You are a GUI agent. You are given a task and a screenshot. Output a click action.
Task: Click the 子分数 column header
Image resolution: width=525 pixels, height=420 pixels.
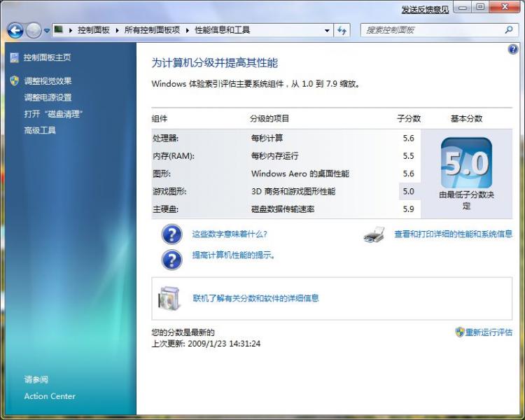click(409, 118)
